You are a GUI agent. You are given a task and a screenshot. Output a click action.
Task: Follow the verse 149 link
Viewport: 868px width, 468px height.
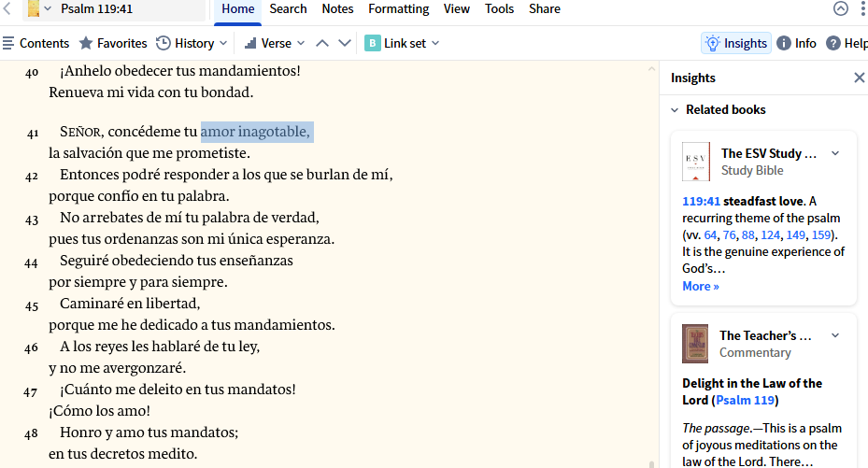click(x=795, y=235)
